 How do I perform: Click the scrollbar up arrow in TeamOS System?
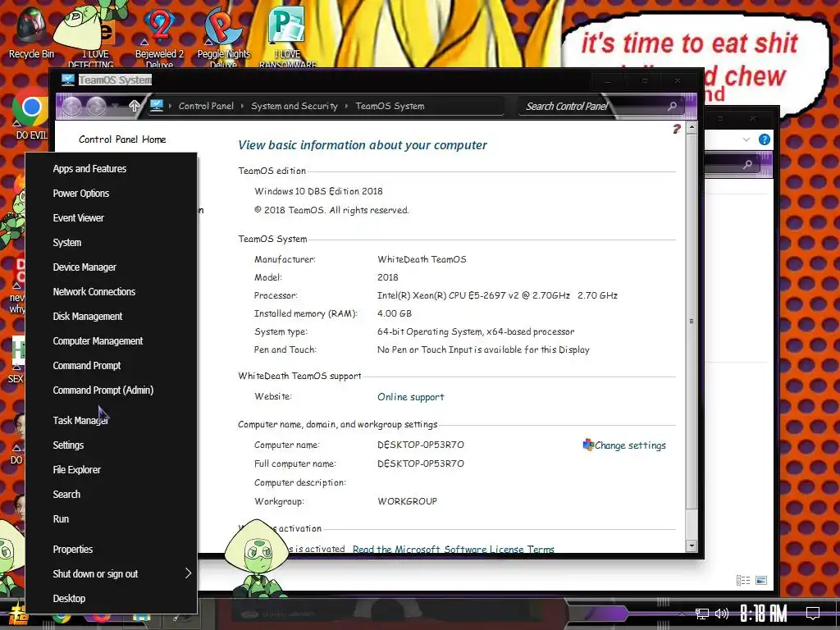point(692,128)
